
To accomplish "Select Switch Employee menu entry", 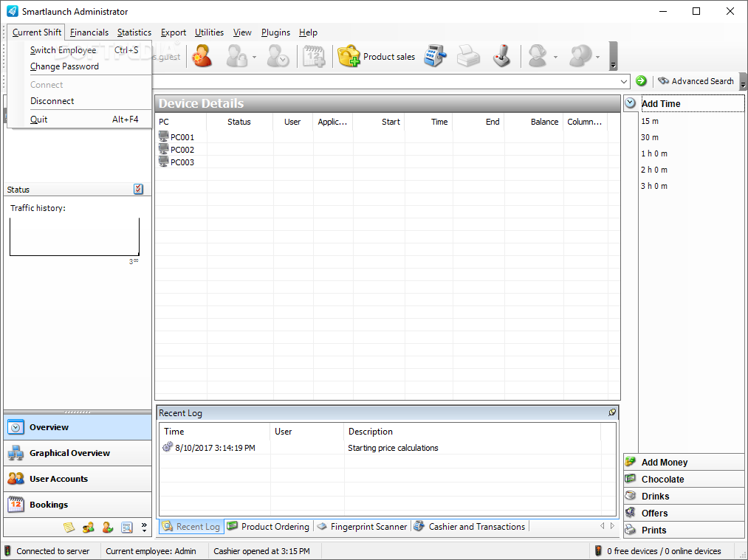I will (80, 50).
